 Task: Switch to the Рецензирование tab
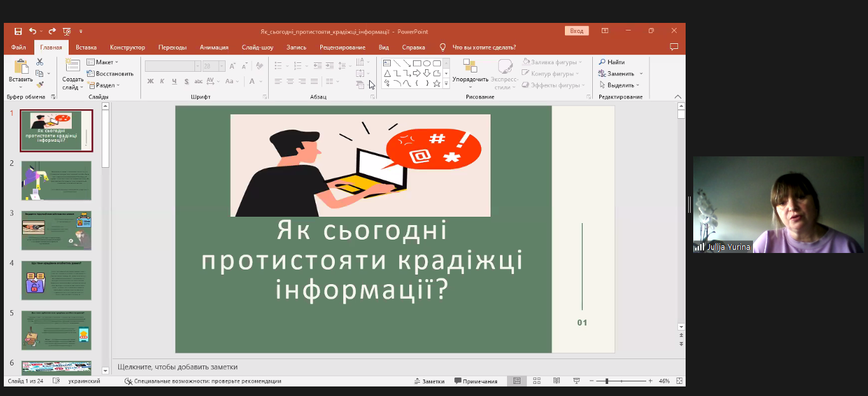point(342,47)
